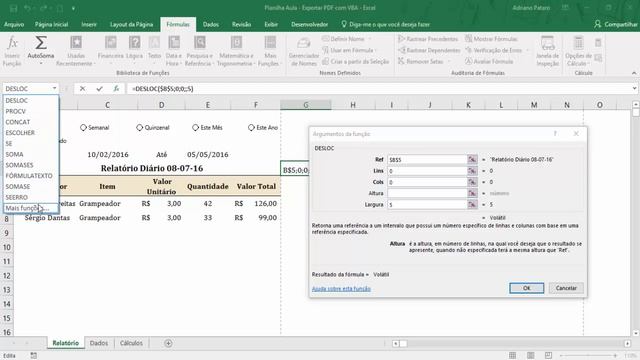The image size is (640, 360).
Task: Collapse the ribbon with chevron
Action: [634, 73]
